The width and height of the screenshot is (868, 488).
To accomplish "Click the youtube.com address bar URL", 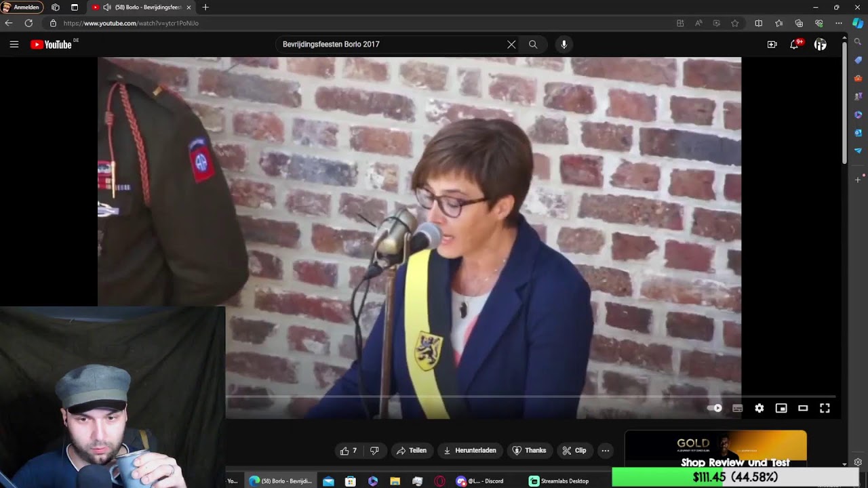I will 131,23.
